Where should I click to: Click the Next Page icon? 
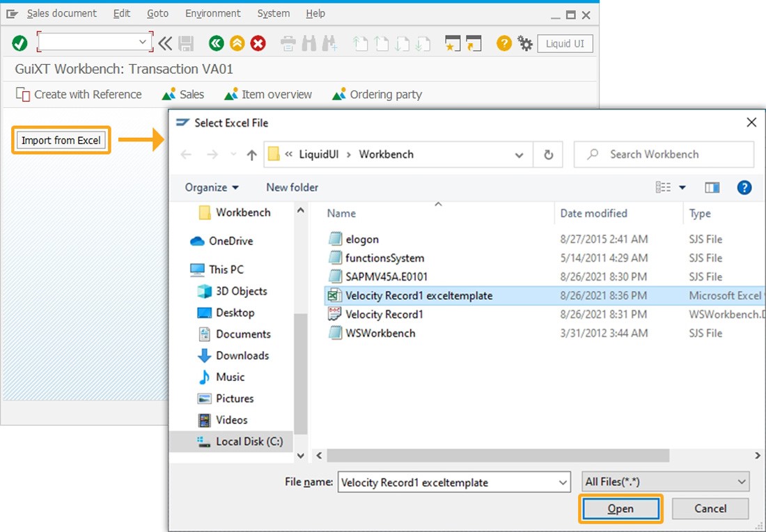pos(402,43)
